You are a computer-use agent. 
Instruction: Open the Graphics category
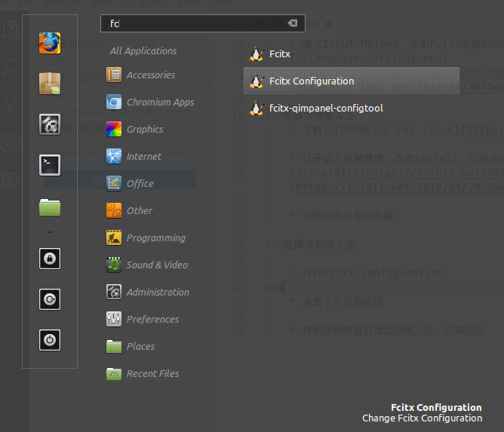coord(135,130)
